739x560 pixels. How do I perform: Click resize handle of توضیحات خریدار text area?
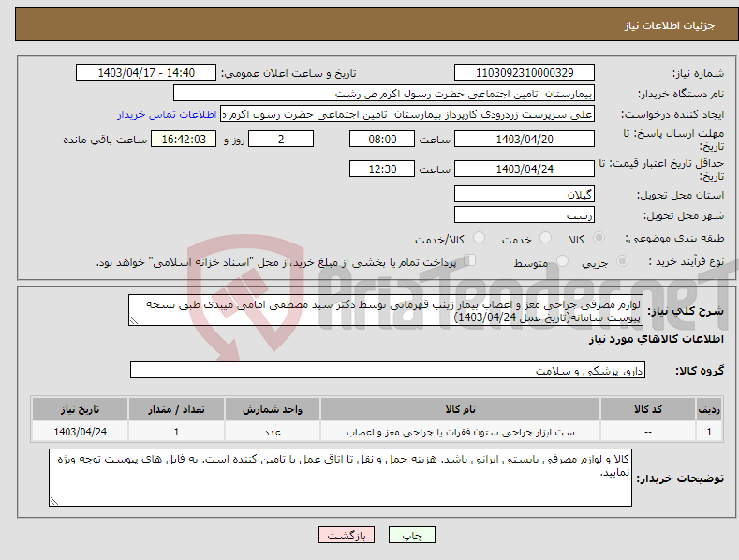point(53,502)
